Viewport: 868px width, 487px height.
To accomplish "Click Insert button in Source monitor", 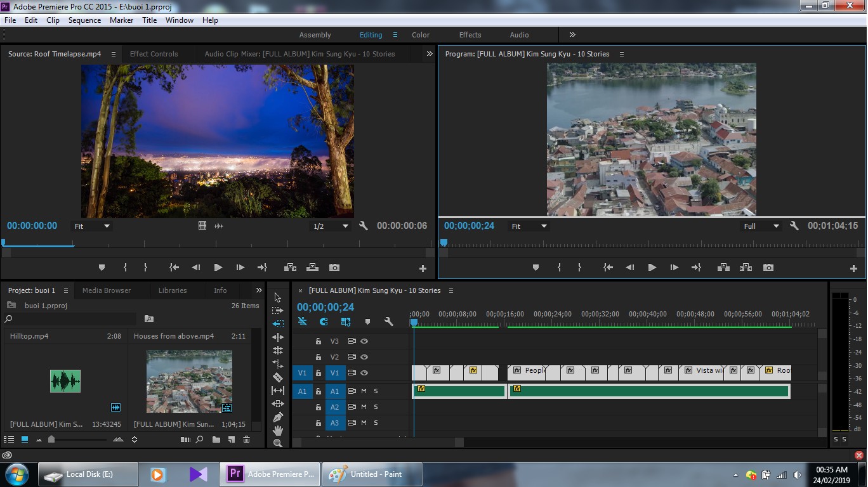I will point(290,268).
